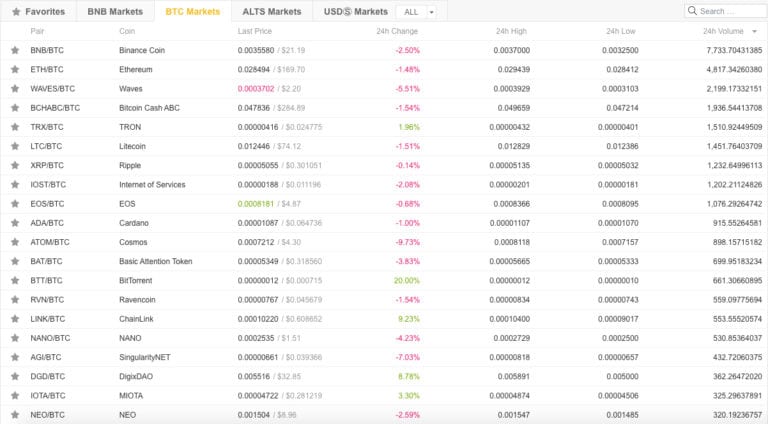Click the Ripple coin name

130,165
